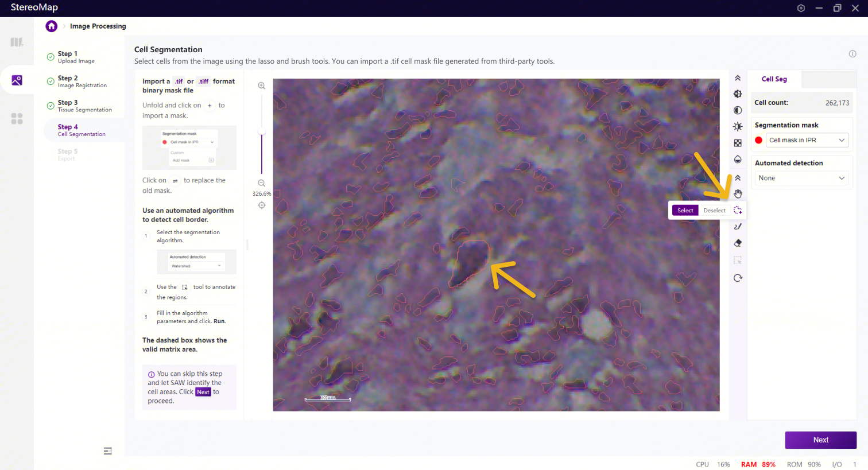Click the circular-arrow redo icon
Screen dimensions: 868x470
[738, 278]
